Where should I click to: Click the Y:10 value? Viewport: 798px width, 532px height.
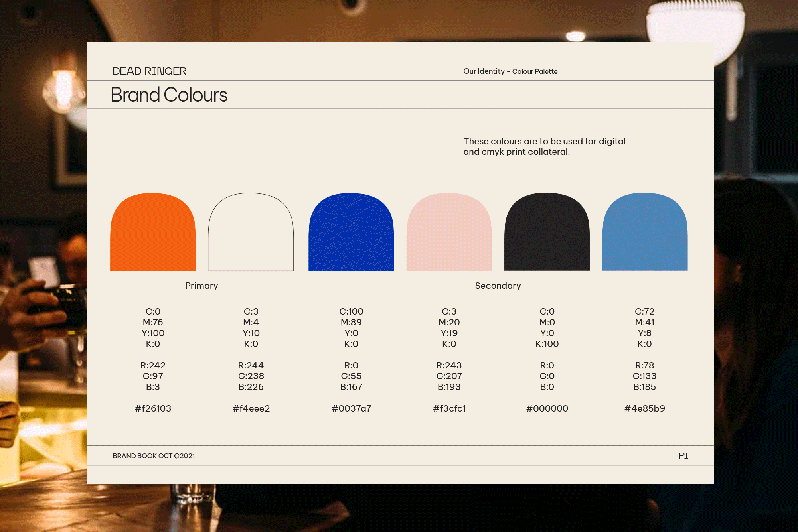251,333
